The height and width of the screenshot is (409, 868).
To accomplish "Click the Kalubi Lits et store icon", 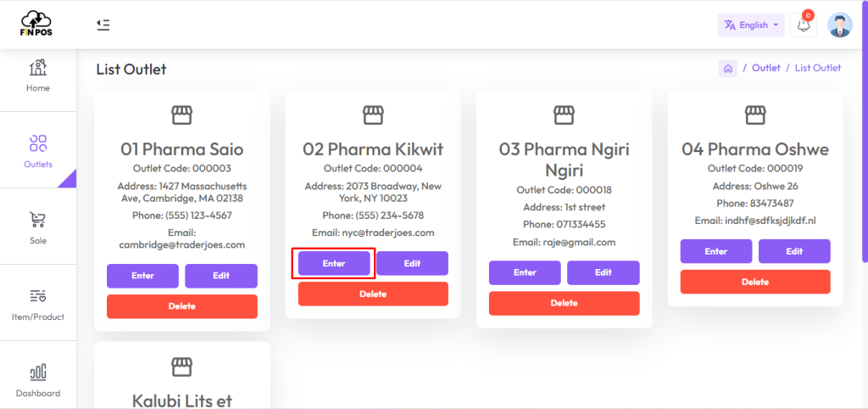I will pos(181,367).
